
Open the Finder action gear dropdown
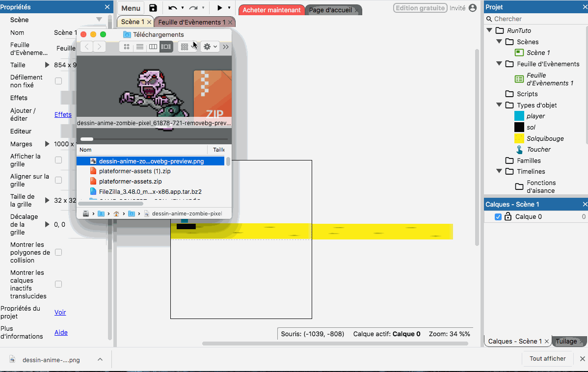pyautogui.click(x=210, y=47)
